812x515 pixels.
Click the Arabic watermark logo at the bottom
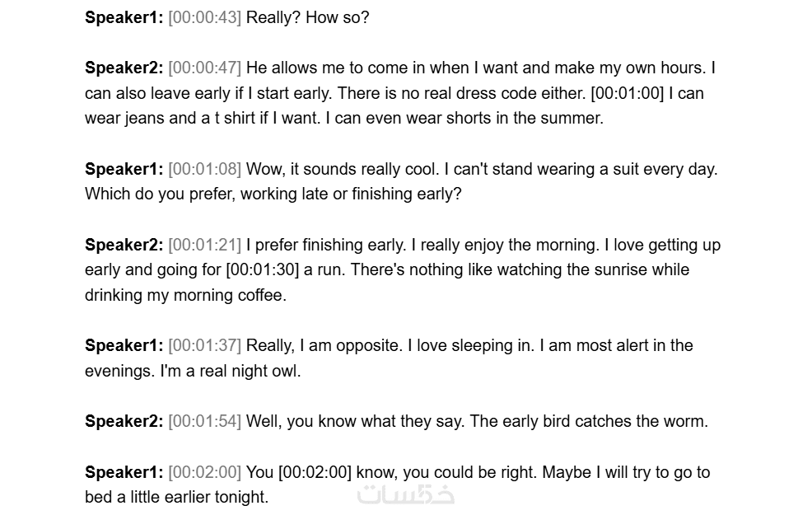406,494
